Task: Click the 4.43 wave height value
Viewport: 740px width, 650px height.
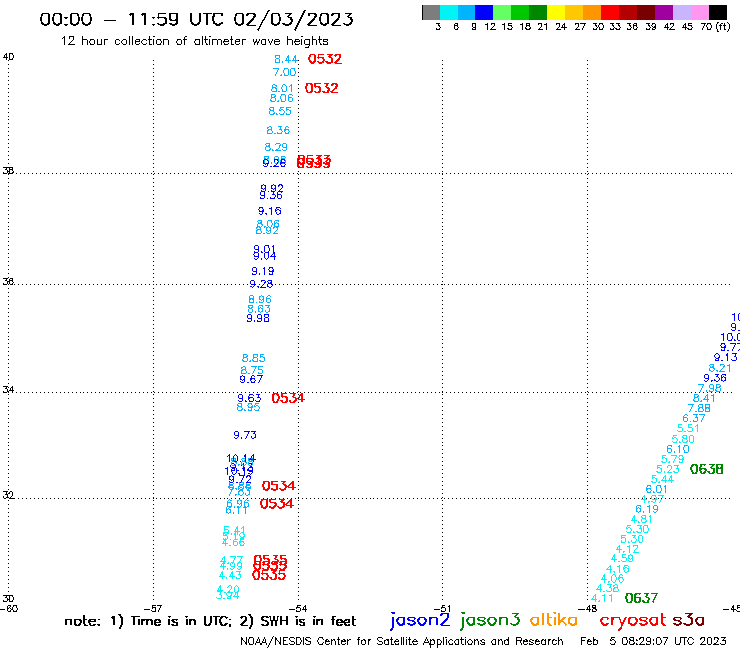Action: point(230,575)
